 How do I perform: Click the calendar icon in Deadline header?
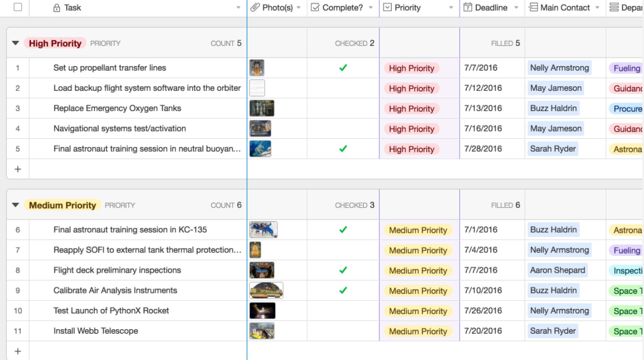pyautogui.click(x=468, y=8)
